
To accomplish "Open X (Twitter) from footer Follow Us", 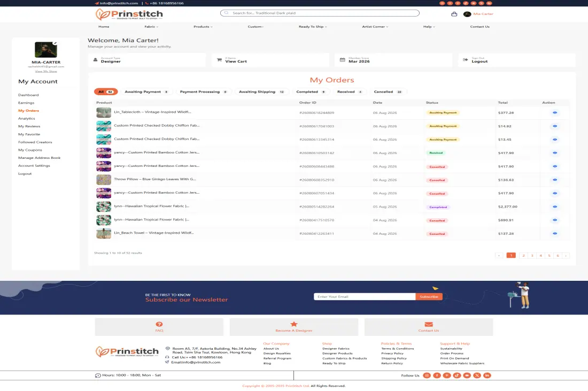I will (x=477, y=375).
